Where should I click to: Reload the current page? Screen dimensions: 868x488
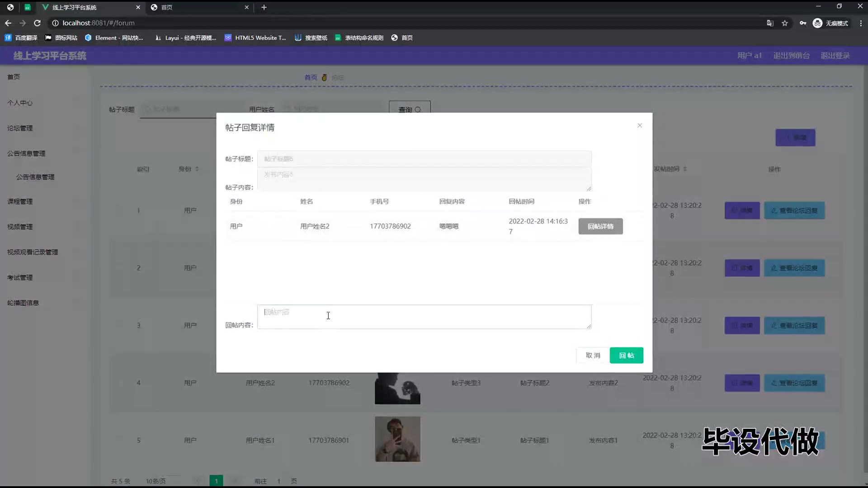click(38, 23)
